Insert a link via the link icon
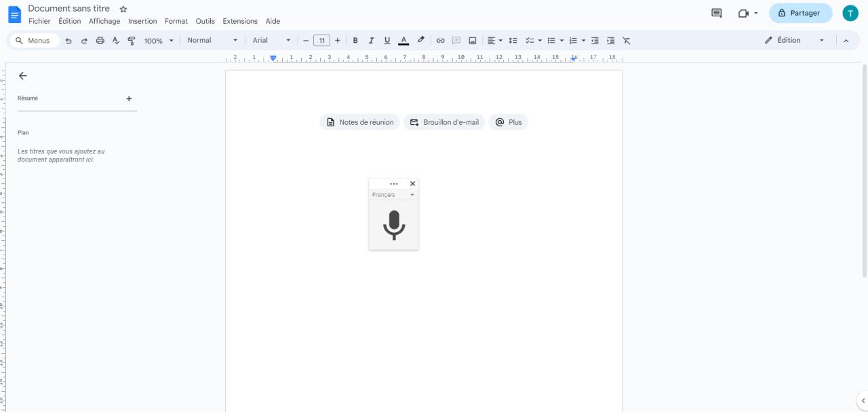The width and height of the screenshot is (868, 412). (441, 40)
